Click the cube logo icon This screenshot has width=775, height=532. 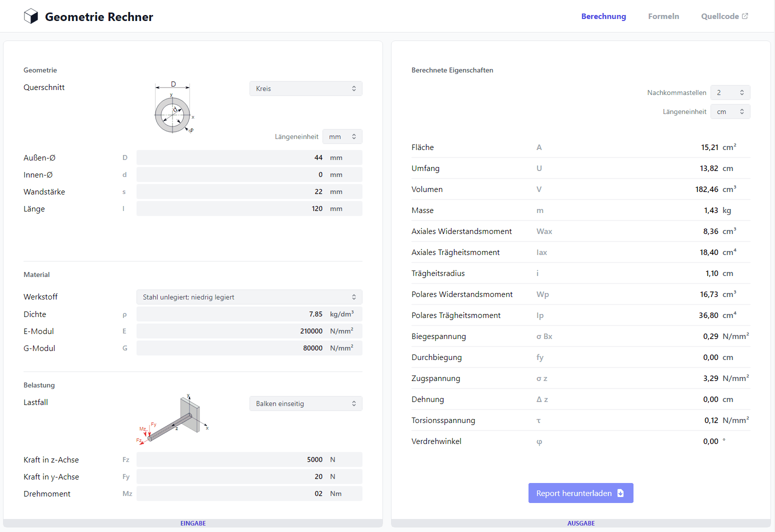[31, 16]
